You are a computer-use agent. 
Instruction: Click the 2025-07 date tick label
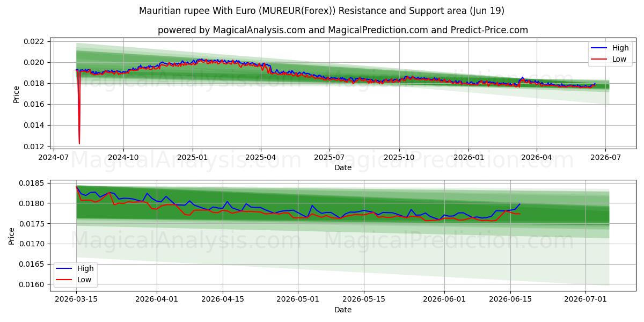pyautogui.click(x=330, y=157)
